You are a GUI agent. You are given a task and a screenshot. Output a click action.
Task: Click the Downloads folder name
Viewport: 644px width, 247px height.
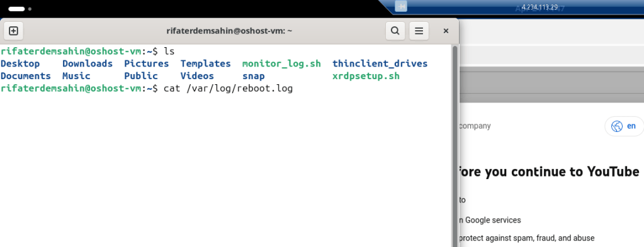88,63
